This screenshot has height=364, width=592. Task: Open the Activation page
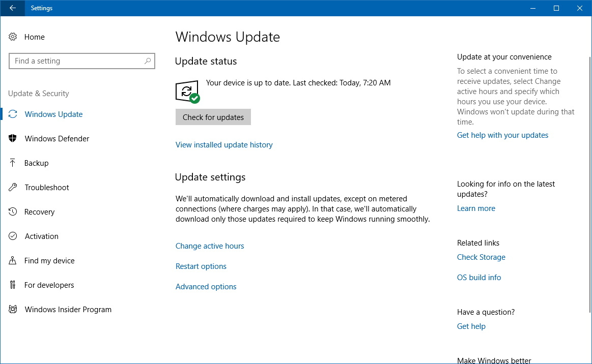coord(42,236)
